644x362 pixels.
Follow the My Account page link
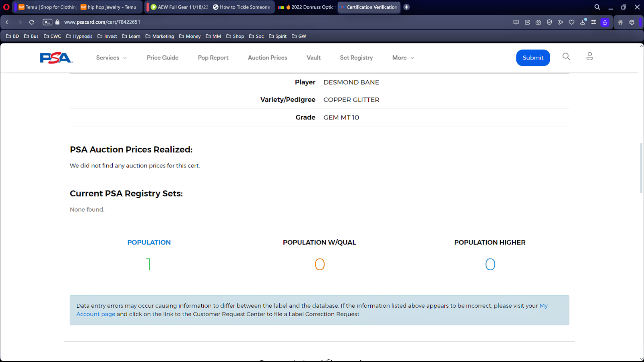click(x=543, y=306)
